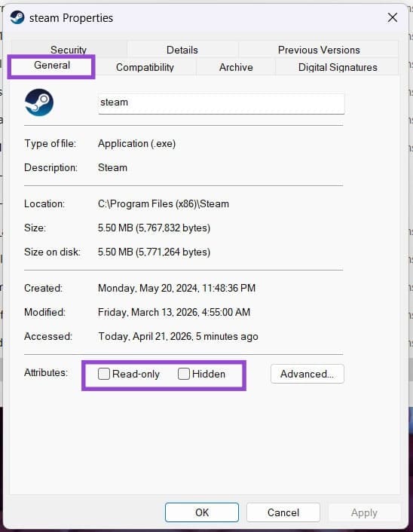Open the Compatibility tab
Screen dimensions: 413x532
(145, 67)
